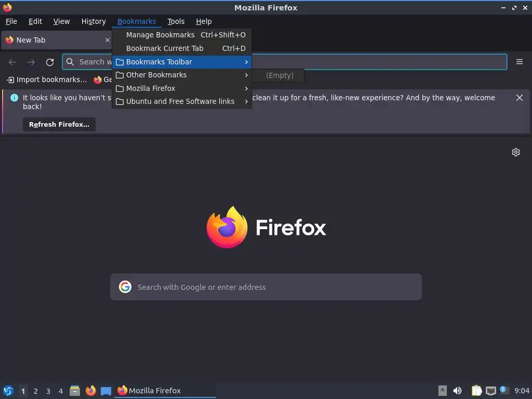Screen dimensions: 532x399
Task: Click the removable media eject tray icon
Action: [x=443, y=391]
